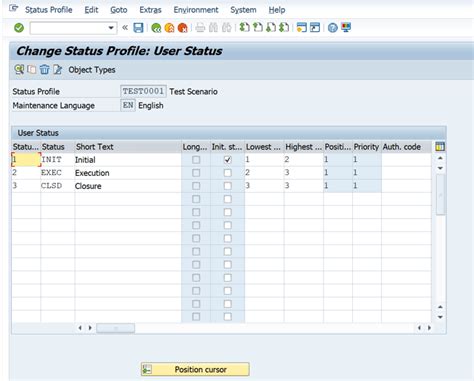Check Initial status checkbox for EXEC row
Screen dimensions: 474x381
tap(228, 173)
